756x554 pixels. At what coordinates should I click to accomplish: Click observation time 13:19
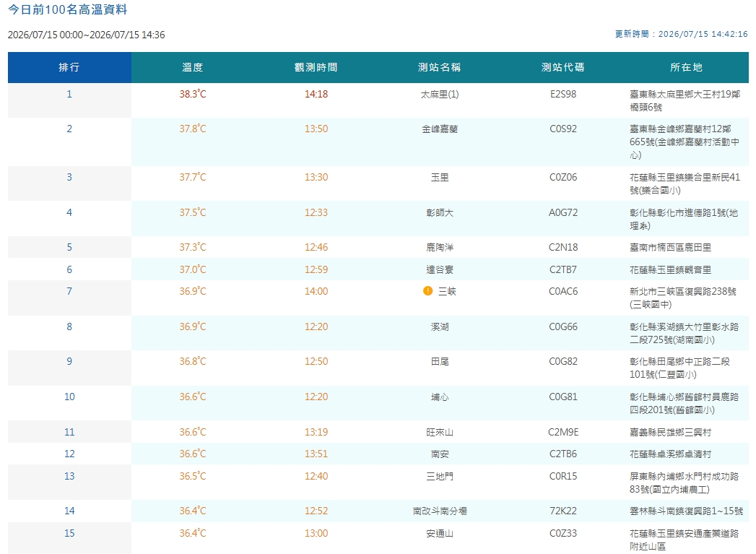click(316, 431)
